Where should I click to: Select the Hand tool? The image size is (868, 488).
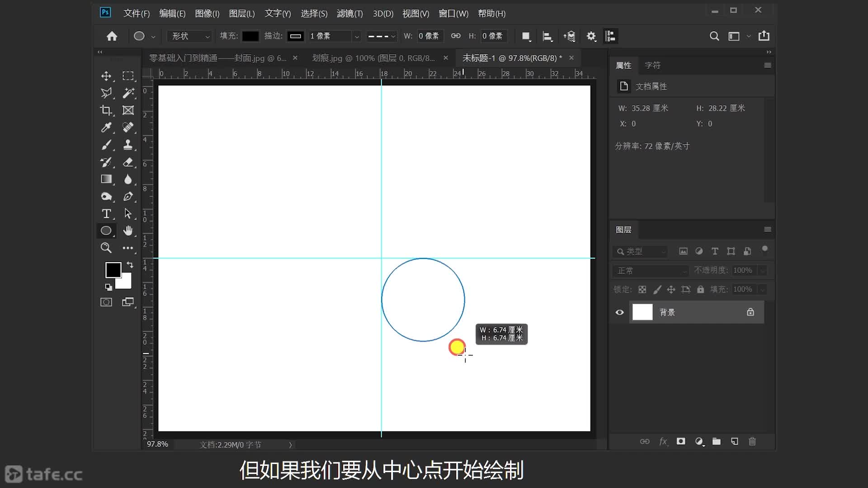point(128,230)
